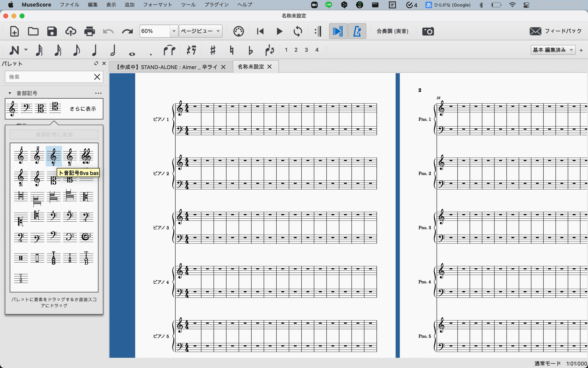Close the 名称未設定 score tab
588x368 pixels.
pyautogui.click(x=269, y=67)
